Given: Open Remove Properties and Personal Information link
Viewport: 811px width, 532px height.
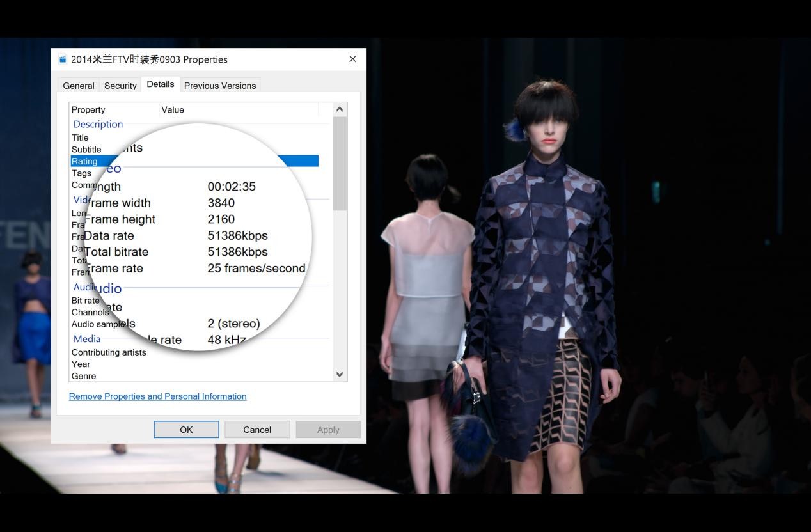Looking at the screenshot, I should 157,396.
